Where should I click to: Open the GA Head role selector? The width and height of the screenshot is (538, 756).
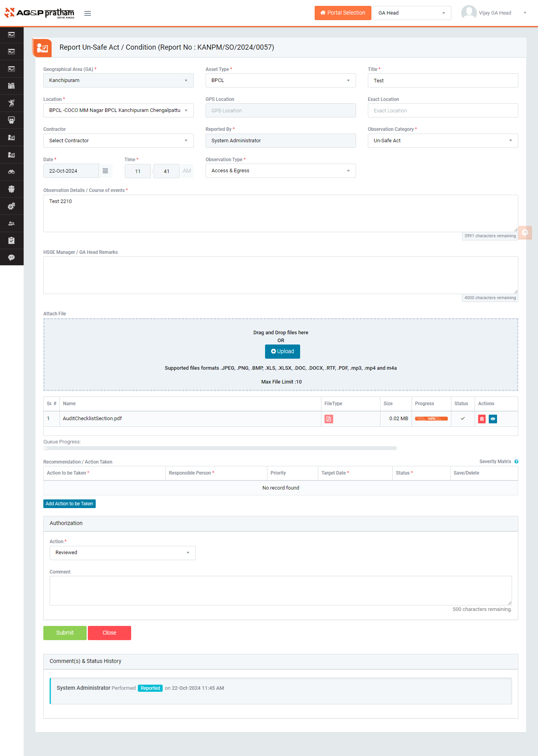pos(412,13)
